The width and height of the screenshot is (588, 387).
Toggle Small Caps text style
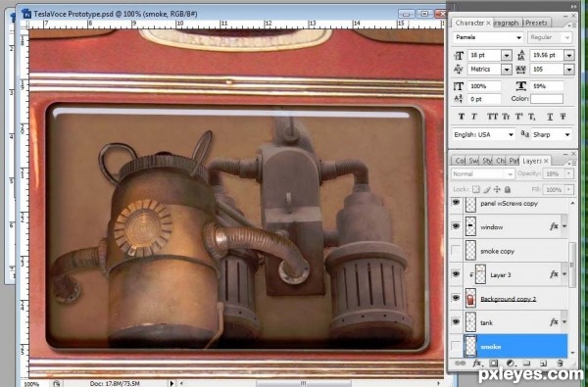(506, 117)
